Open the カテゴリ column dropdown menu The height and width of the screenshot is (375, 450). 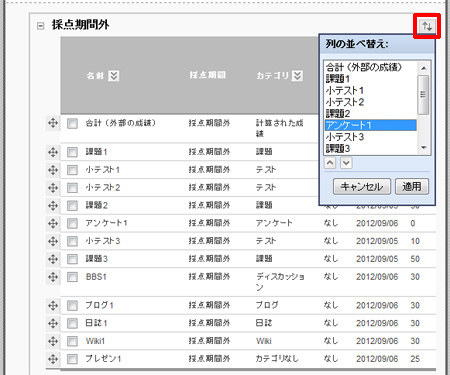[297, 76]
